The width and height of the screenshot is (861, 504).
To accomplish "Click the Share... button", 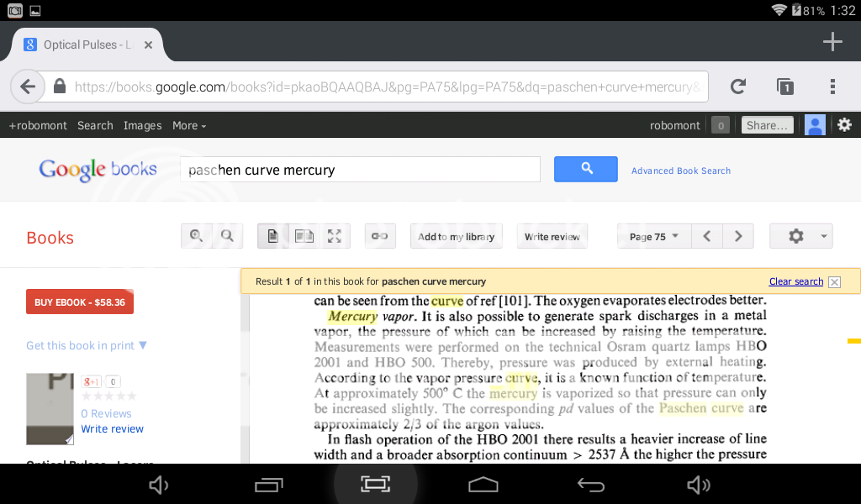I will [x=767, y=126].
